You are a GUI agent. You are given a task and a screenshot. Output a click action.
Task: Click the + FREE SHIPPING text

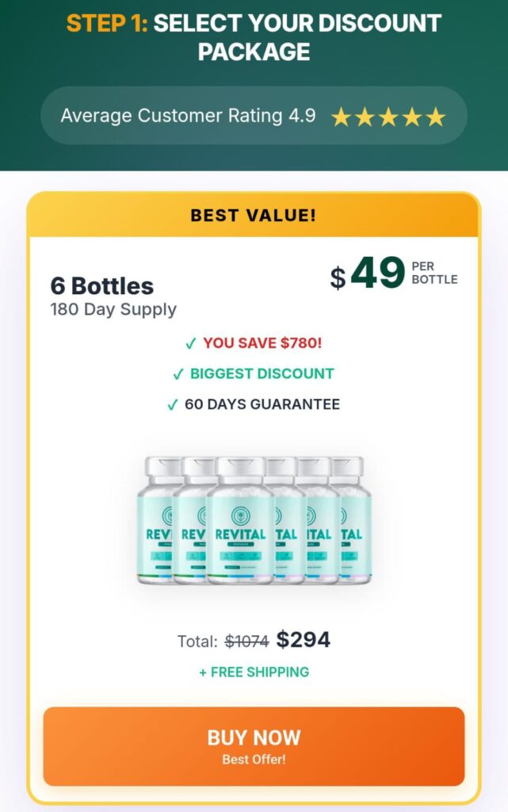click(254, 672)
